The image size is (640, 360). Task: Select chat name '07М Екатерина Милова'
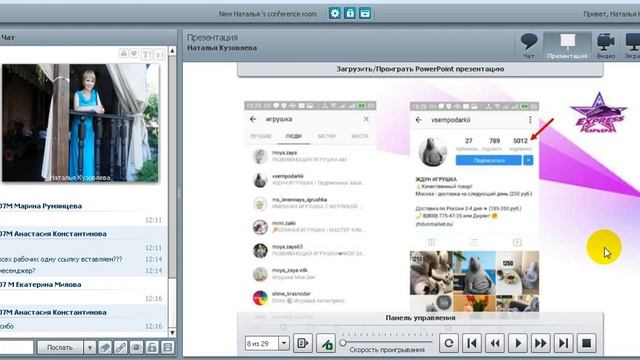(40, 284)
